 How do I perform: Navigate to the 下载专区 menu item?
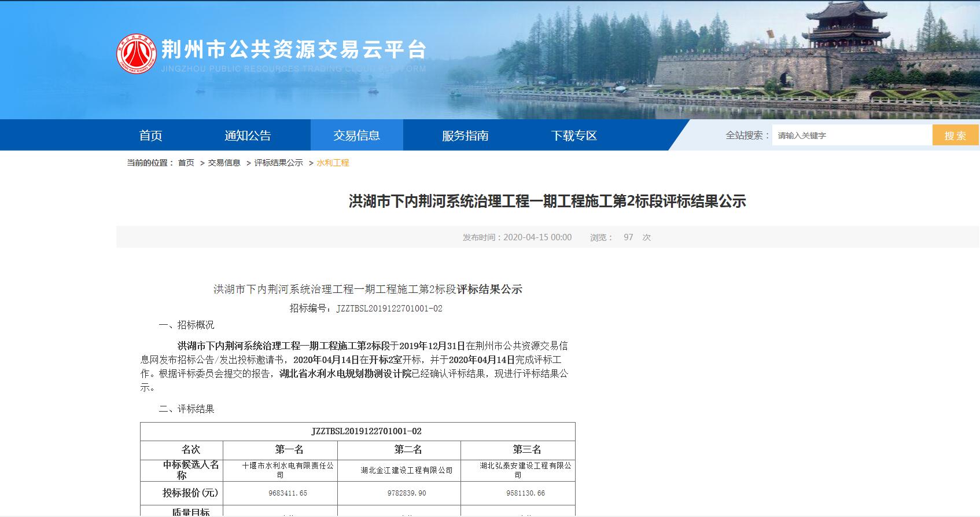click(574, 135)
